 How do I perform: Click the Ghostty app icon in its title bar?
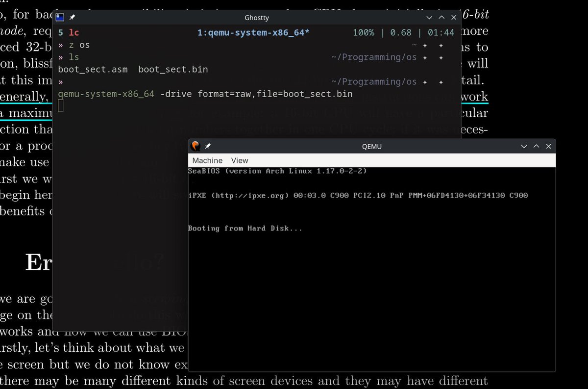(59, 17)
